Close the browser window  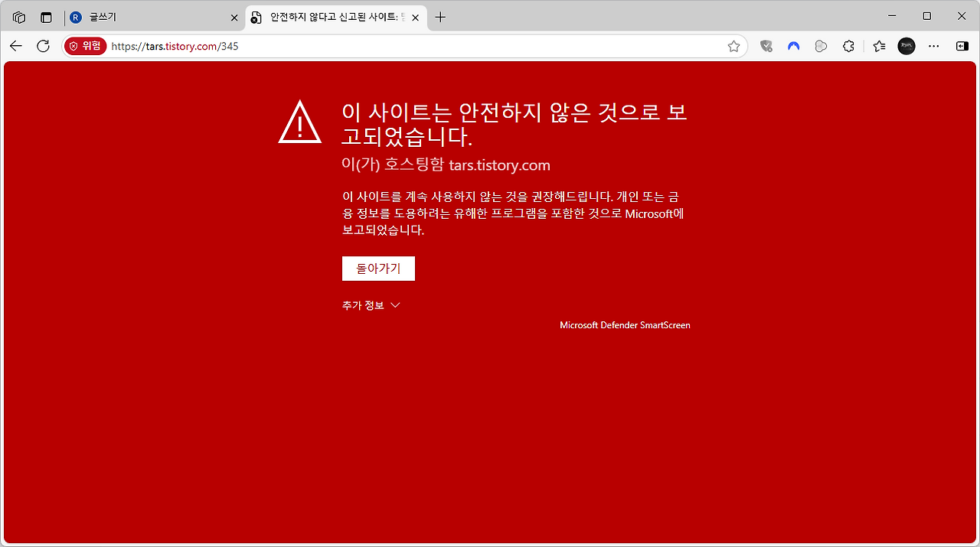962,16
